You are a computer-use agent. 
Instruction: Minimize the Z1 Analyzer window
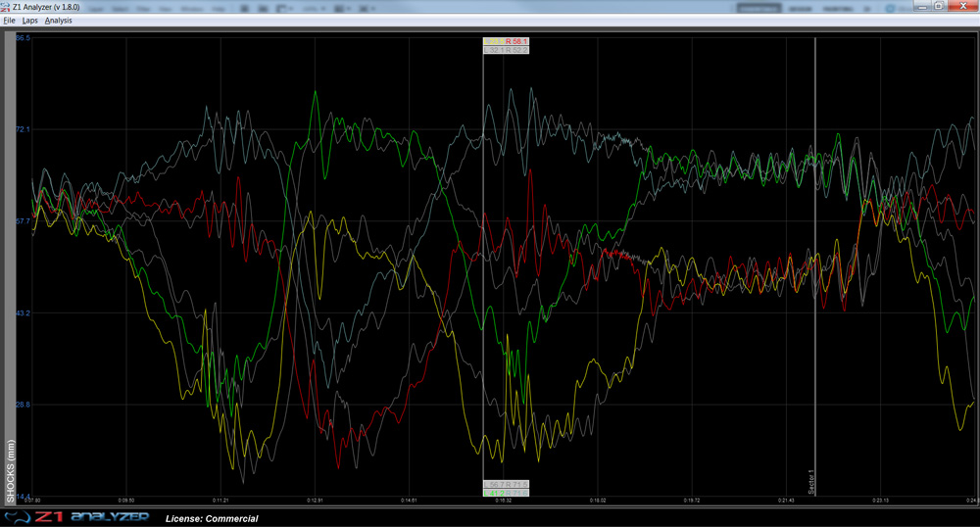click(922, 6)
